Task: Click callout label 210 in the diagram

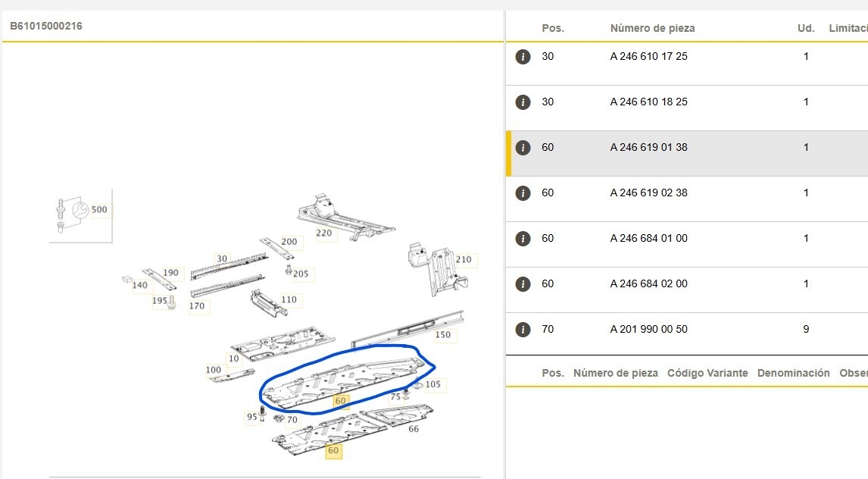Action: click(x=463, y=260)
